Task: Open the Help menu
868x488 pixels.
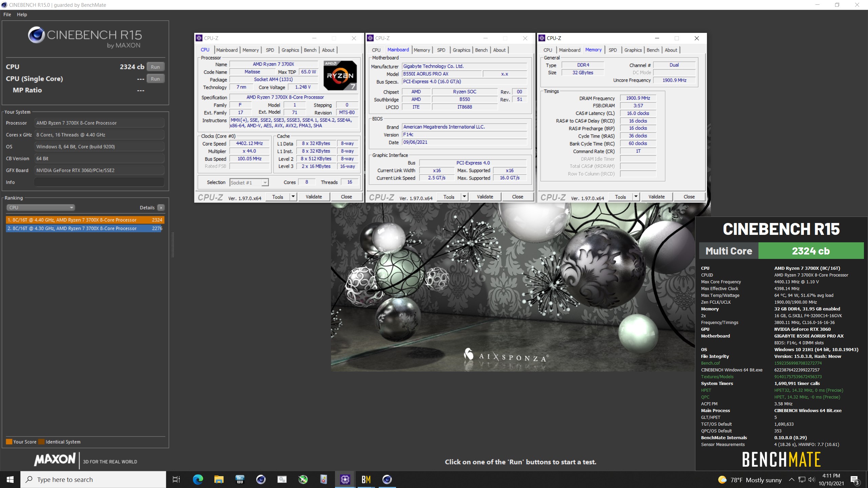Action: [22, 14]
